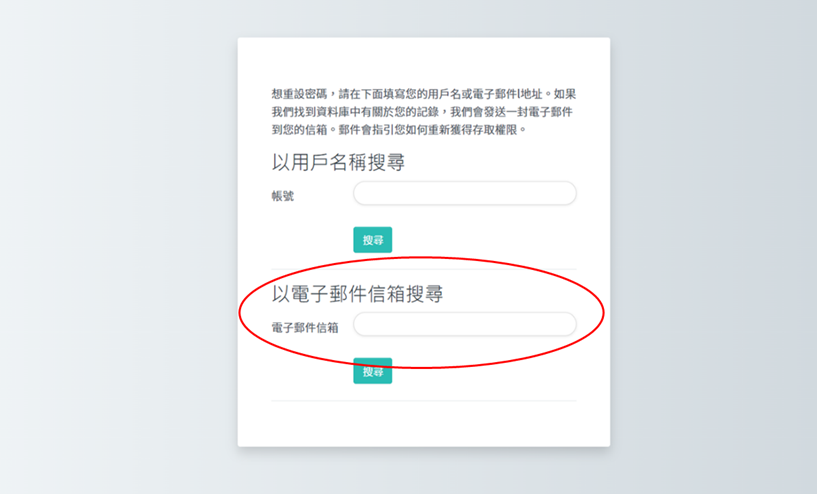Click the 帳號 field label
This screenshot has height=494, width=817.
pyautogui.click(x=283, y=196)
